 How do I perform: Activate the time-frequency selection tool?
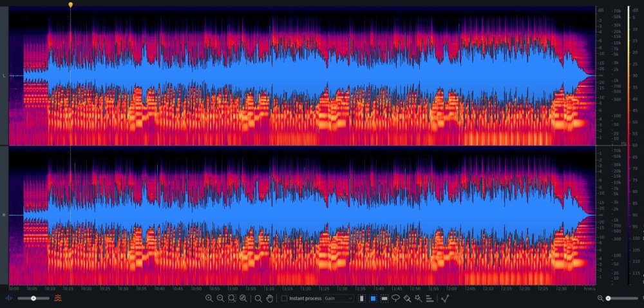[373, 298]
